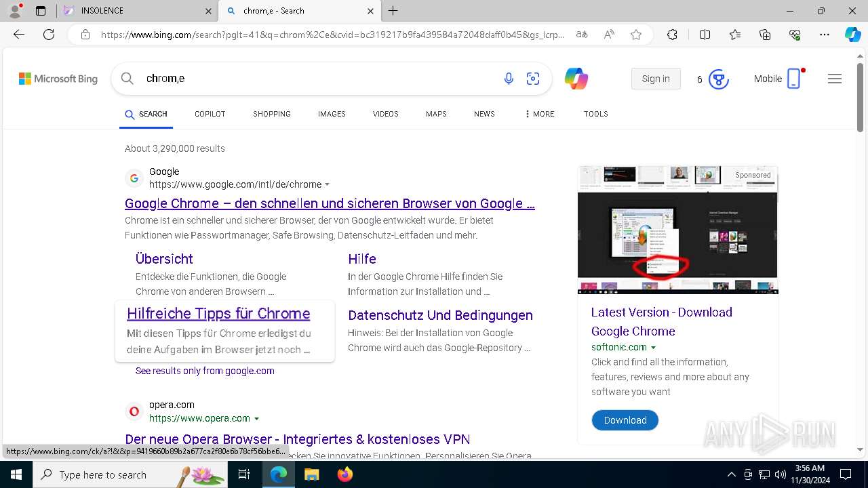Go back with the browser arrow
Viewport: 868px width, 488px height.
19,35
